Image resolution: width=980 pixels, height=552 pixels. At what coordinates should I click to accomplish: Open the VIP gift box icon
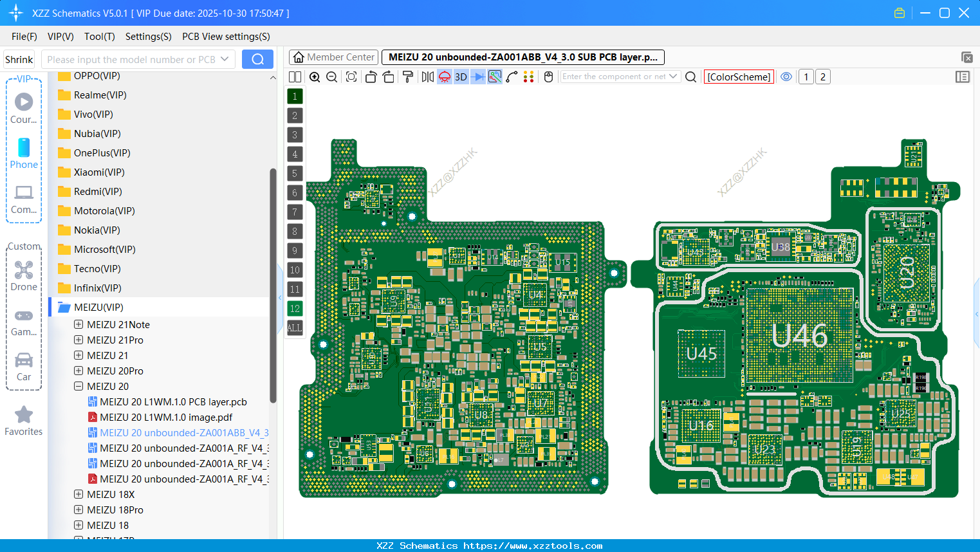coord(900,13)
